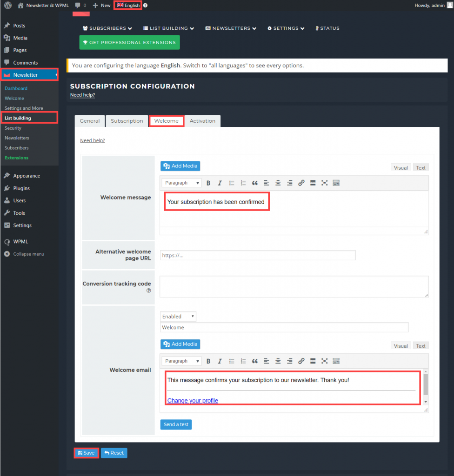Image resolution: width=454 pixels, height=476 pixels.
Task: Click Bold in Welcome email toolbar
Action: click(208, 361)
